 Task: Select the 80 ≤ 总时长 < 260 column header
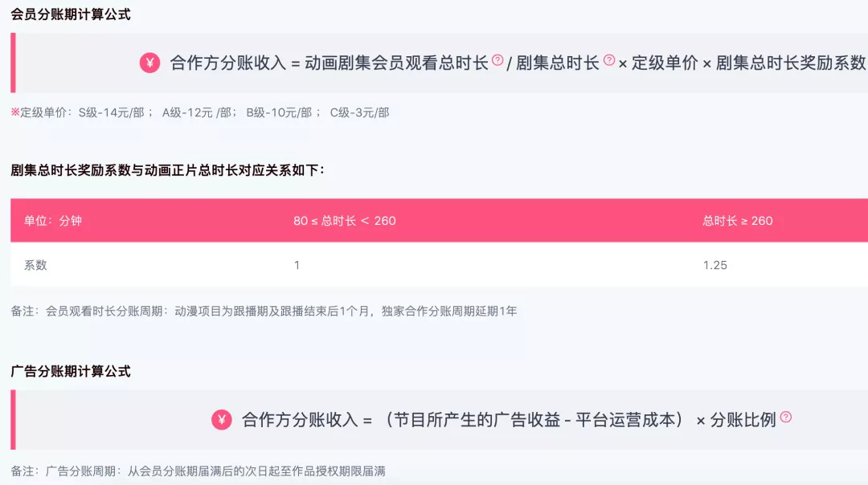pyautogui.click(x=345, y=220)
